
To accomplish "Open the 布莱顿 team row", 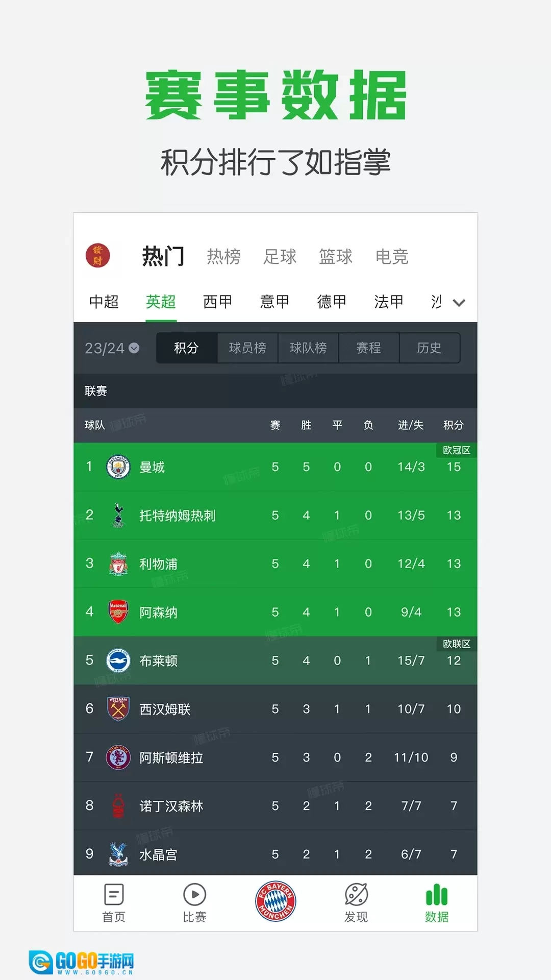I will point(275,660).
